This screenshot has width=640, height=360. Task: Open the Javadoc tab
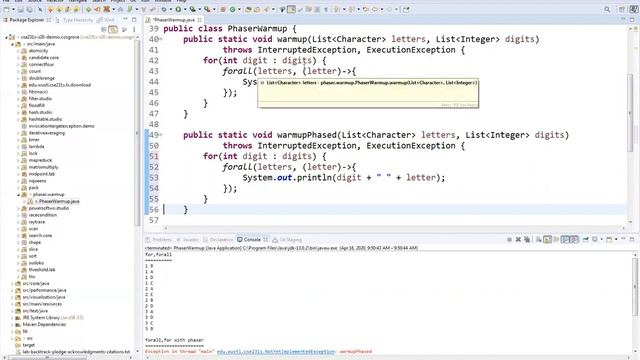(187, 240)
